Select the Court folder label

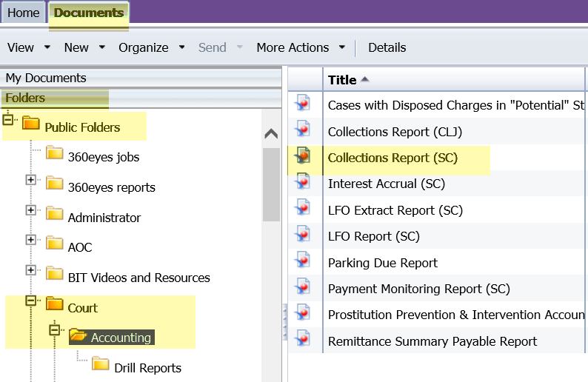82,308
